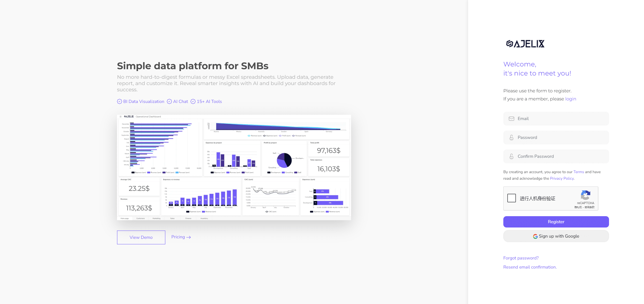Click the login link for members
This screenshot has width=644, height=304.
571,99
